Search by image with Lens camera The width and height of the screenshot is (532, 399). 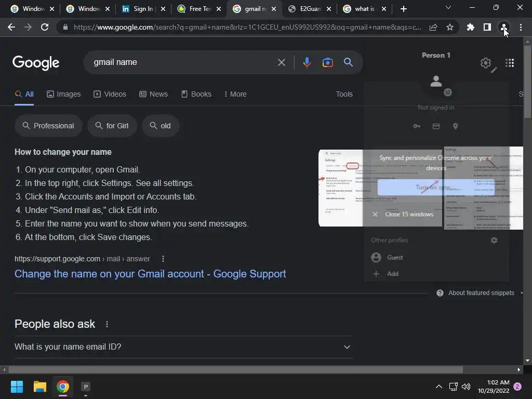[x=327, y=62]
